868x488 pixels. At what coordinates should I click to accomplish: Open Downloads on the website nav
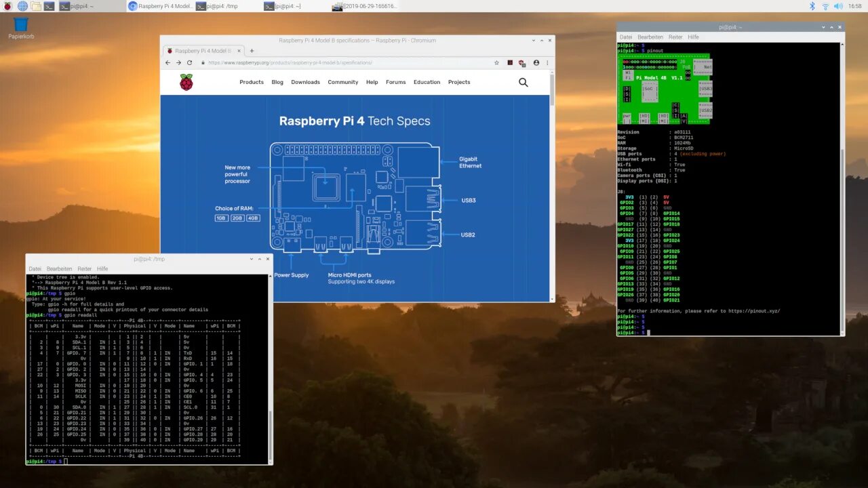[306, 82]
